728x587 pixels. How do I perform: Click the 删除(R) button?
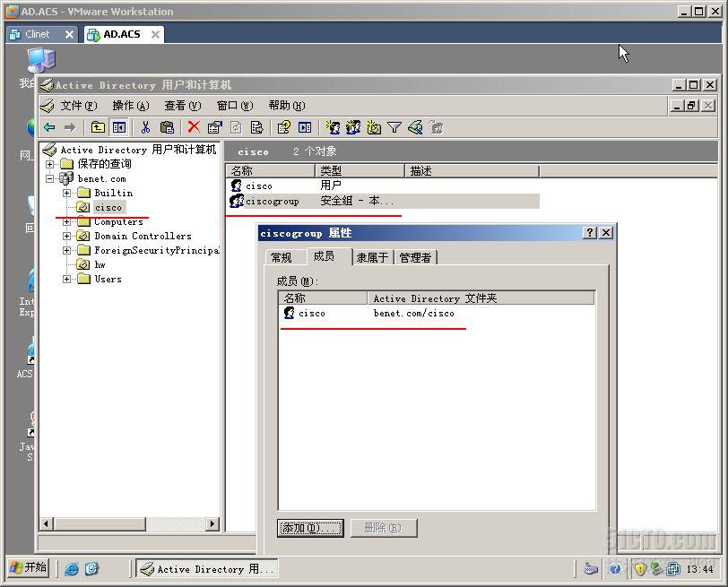(x=384, y=528)
